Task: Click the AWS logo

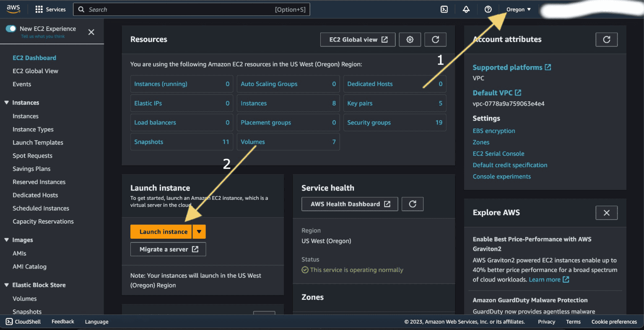Action: point(13,8)
